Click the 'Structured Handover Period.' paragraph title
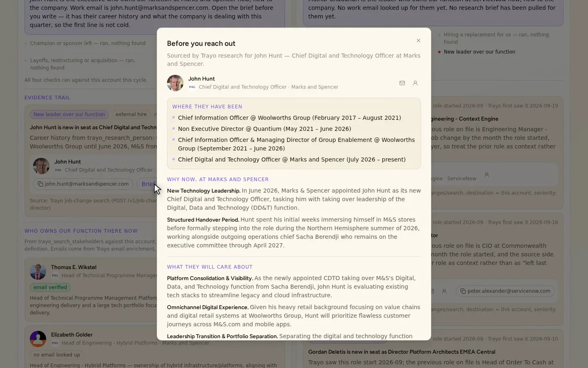The image size is (588, 368). pyautogui.click(x=203, y=220)
